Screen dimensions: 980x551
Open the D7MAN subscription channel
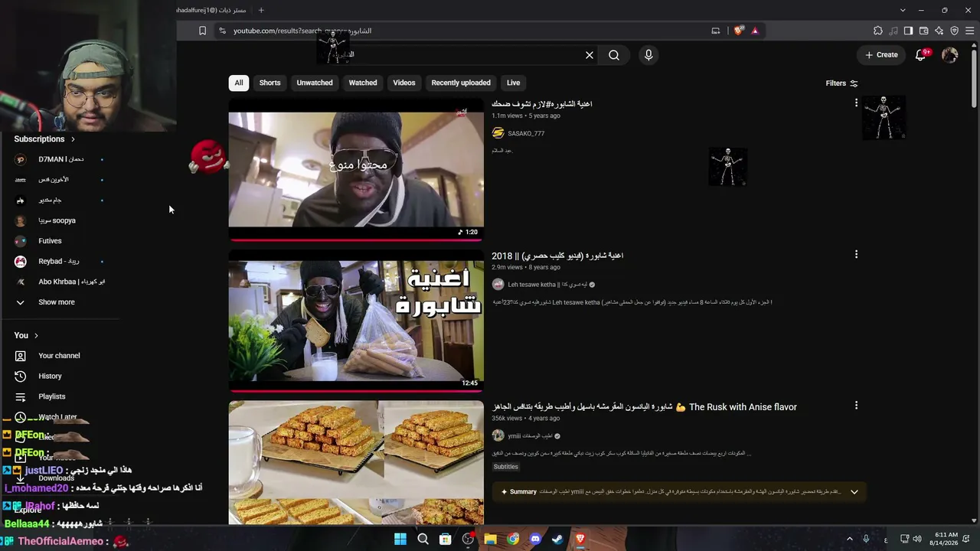pyautogui.click(x=60, y=159)
